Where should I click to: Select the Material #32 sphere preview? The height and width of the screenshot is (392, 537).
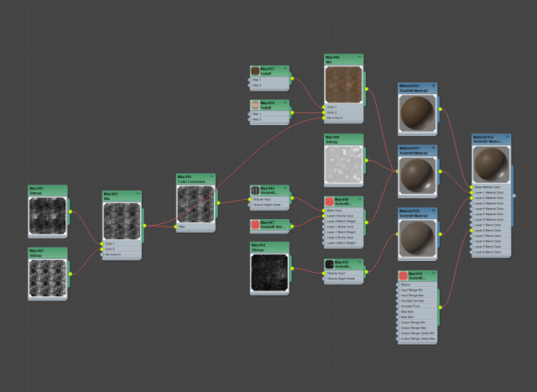click(492, 165)
